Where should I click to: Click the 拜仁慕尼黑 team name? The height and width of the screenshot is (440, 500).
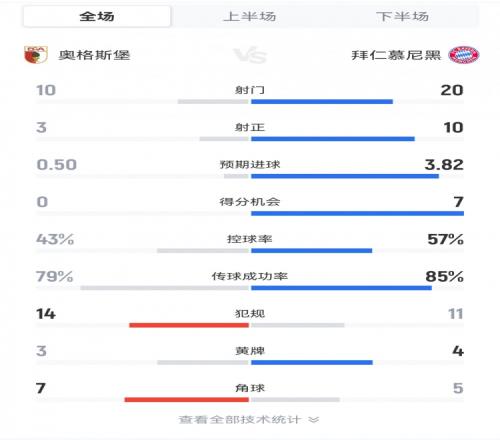click(396, 55)
